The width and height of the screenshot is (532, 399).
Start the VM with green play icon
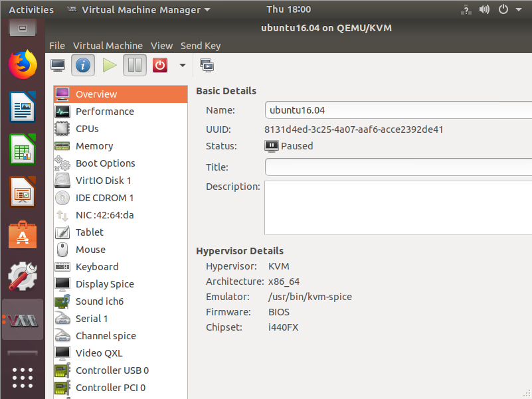click(109, 65)
